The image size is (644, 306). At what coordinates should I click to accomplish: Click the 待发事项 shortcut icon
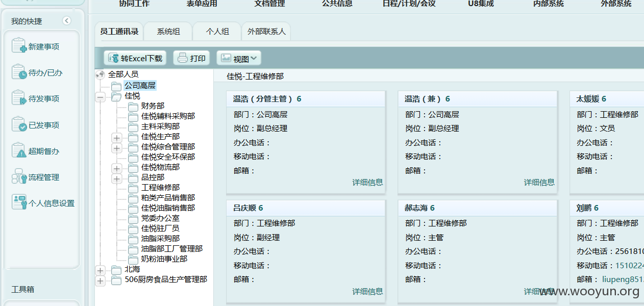coord(19,98)
